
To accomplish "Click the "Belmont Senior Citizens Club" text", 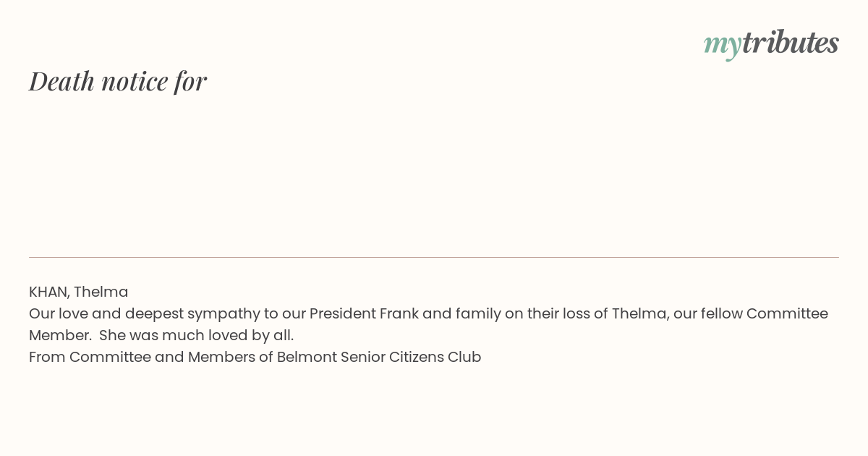I will (379, 357).
